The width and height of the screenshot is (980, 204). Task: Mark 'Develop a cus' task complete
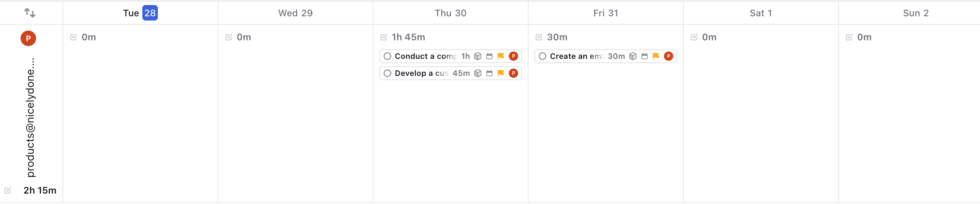point(387,73)
